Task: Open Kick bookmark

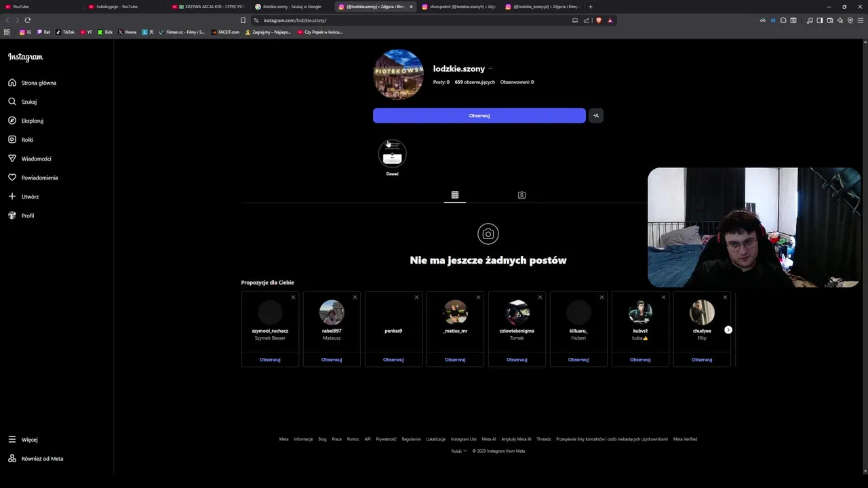Action: pyautogui.click(x=105, y=32)
